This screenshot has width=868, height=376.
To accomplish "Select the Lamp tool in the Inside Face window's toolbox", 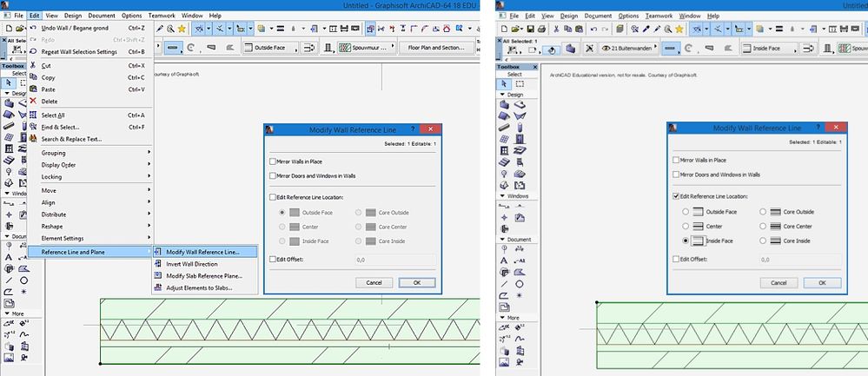I will pos(504,173).
